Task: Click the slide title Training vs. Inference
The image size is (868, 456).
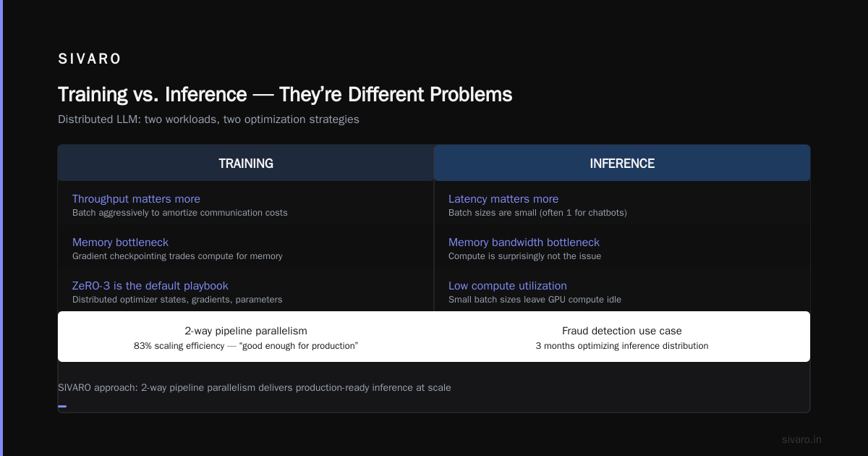Action: (285, 94)
